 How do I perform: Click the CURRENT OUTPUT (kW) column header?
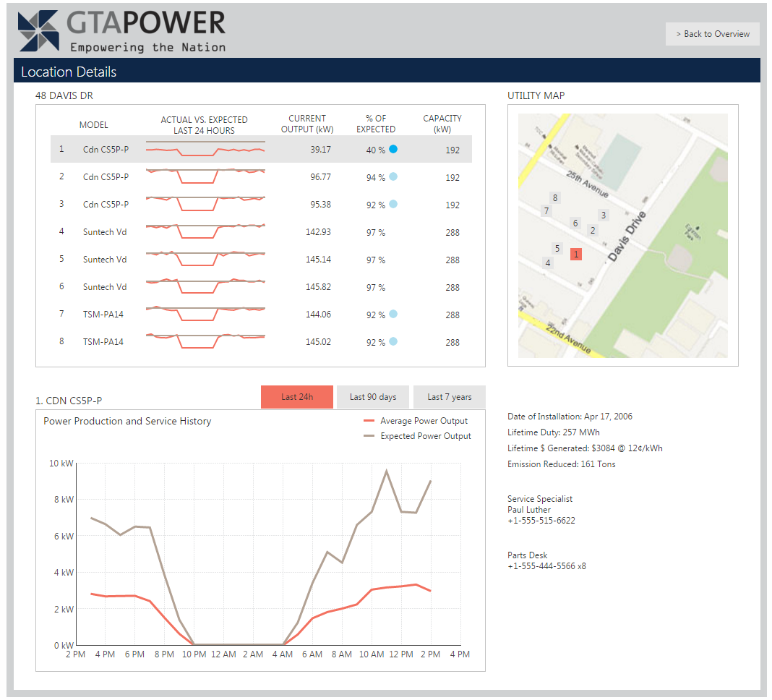[x=307, y=124]
